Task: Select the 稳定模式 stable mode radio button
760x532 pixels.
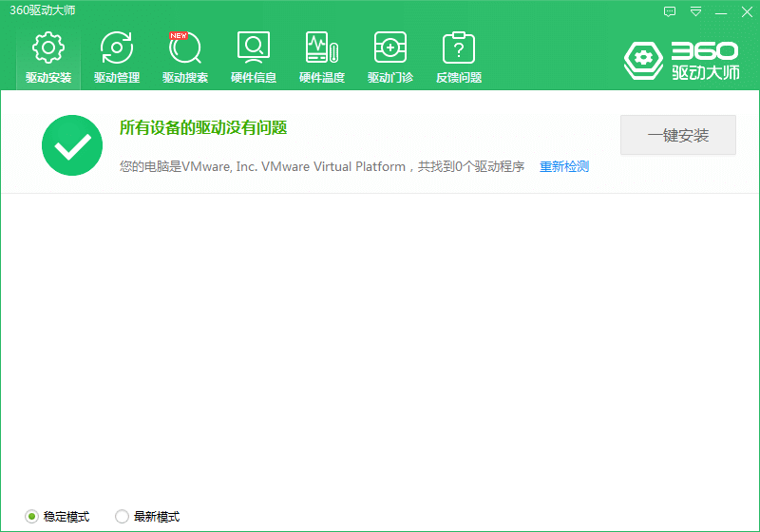Action: (x=31, y=517)
